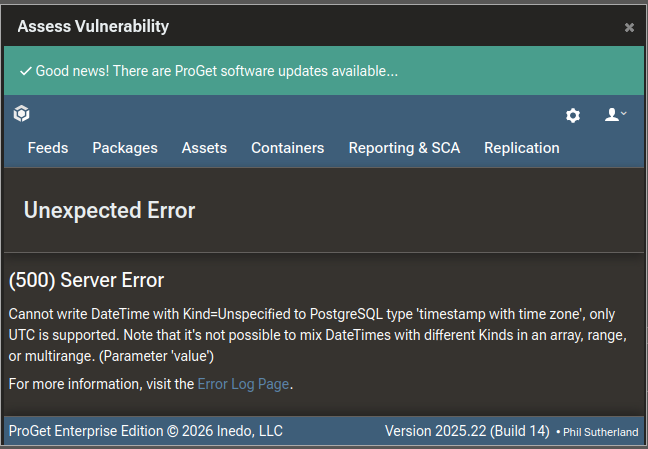Click the Unexpected Error page heading

[x=109, y=210]
